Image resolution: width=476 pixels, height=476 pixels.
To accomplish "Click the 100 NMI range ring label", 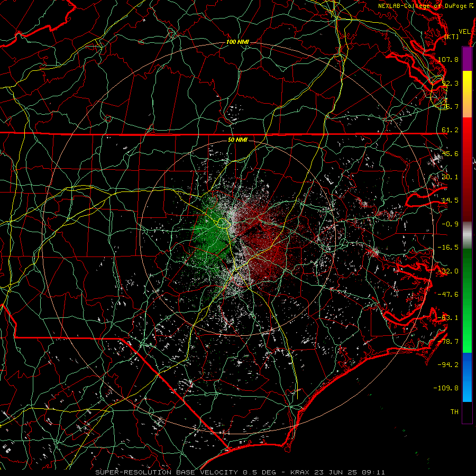I will coord(237,42).
